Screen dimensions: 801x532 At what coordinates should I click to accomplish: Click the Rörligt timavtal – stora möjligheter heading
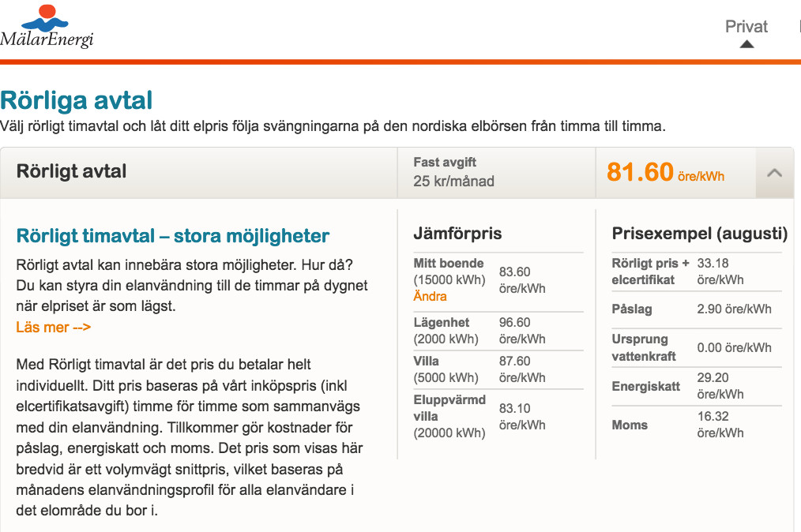click(x=173, y=236)
